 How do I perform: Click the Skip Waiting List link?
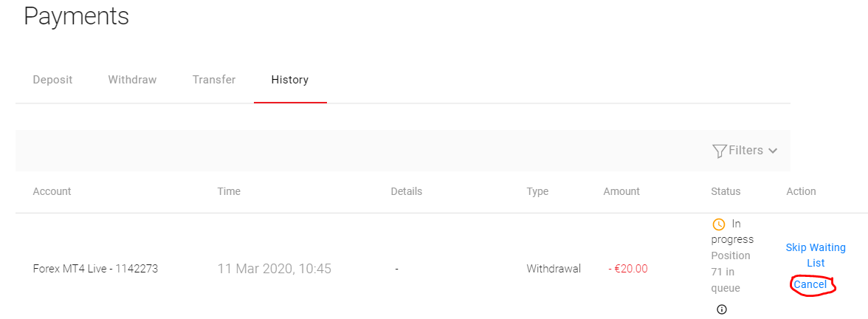pyautogui.click(x=816, y=255)
